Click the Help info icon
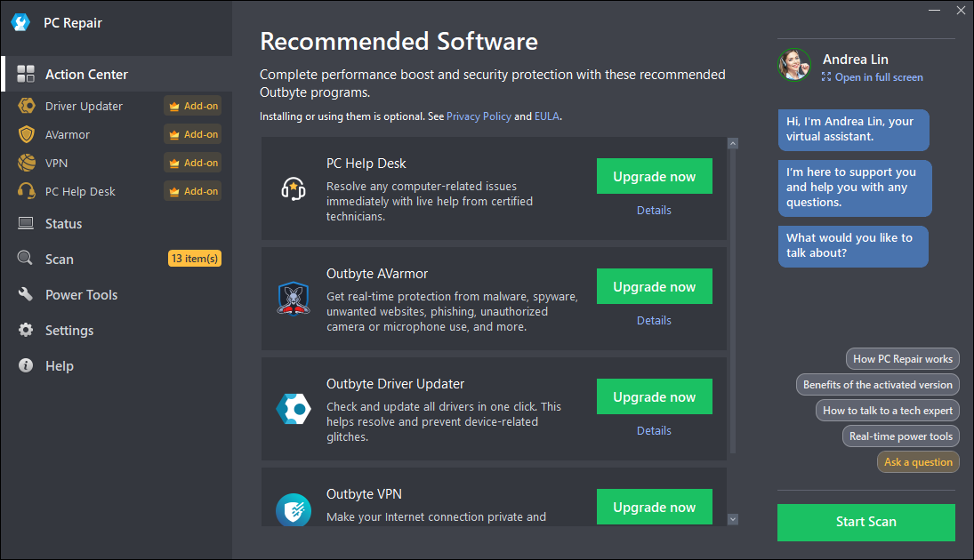Viewport: 974px width, 560px height. [26, 365]
